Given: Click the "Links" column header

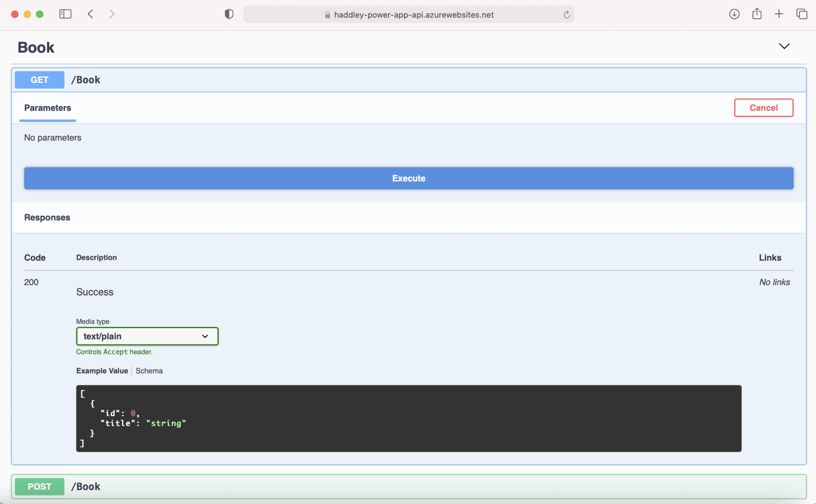Looking at the screenshot, I should pyautogui.click(x=770, y=258).
